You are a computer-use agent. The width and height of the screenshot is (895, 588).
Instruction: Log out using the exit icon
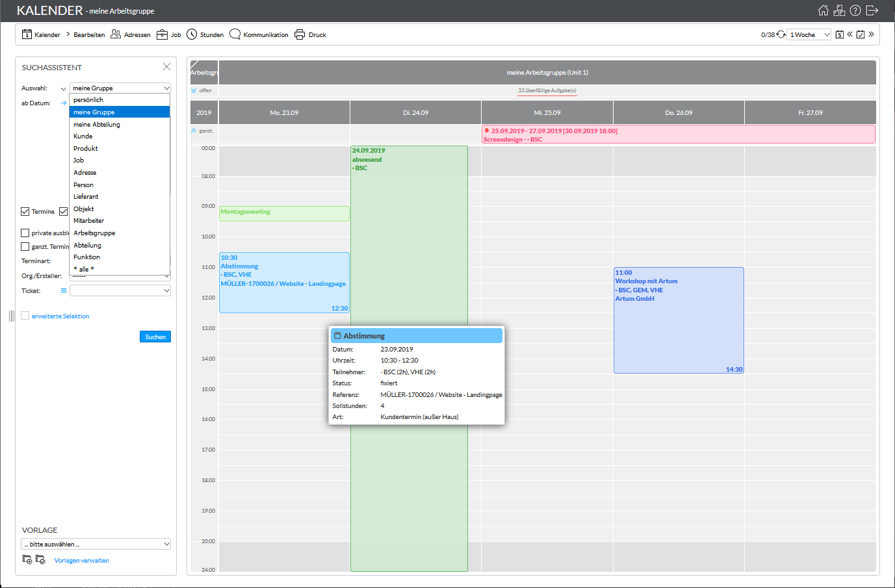[872, 10]
